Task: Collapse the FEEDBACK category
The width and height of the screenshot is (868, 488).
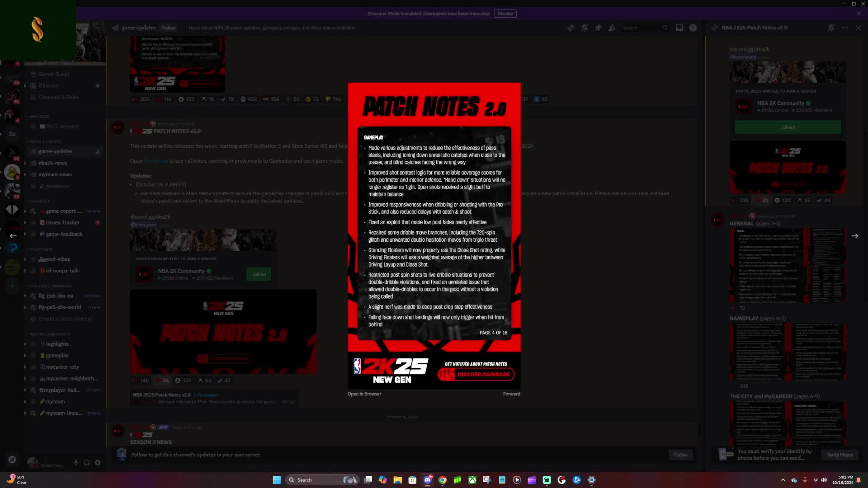Action: pos(39,202)
